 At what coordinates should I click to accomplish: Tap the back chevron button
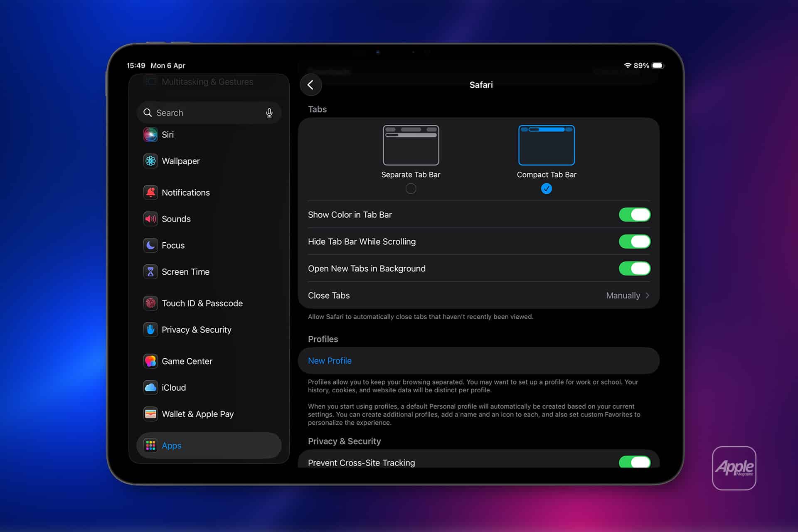click(310, 85)
